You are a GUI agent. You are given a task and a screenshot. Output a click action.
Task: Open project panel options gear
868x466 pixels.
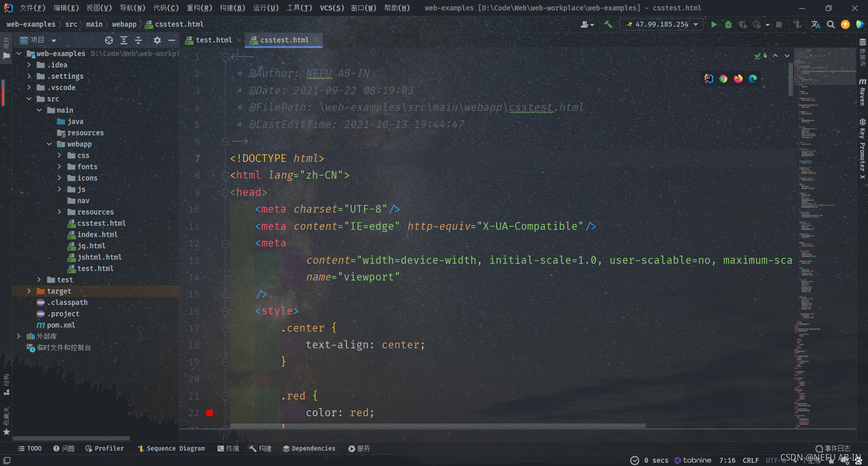pyautogui.click(x=157, y=40)
